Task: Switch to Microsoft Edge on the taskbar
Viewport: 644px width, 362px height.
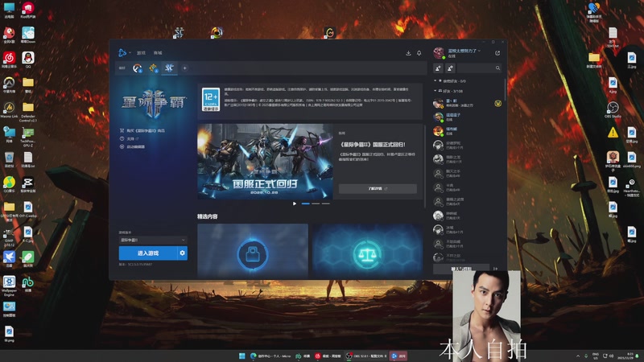Action: [x=271, y=356]
